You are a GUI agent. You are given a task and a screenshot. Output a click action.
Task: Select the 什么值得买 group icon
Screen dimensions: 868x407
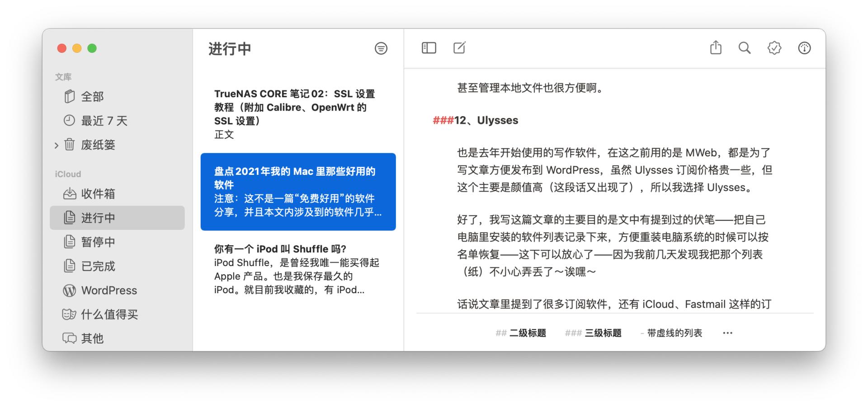point(69,314)
